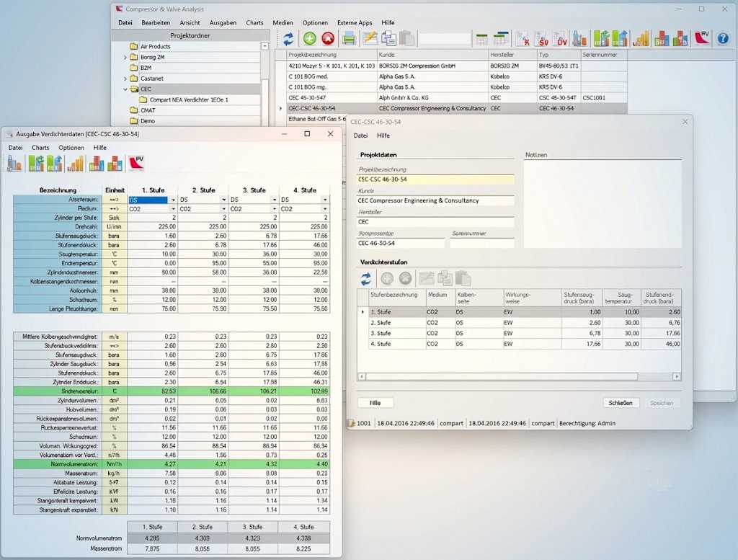Click the first green table grid icon

tap(481, 39)
